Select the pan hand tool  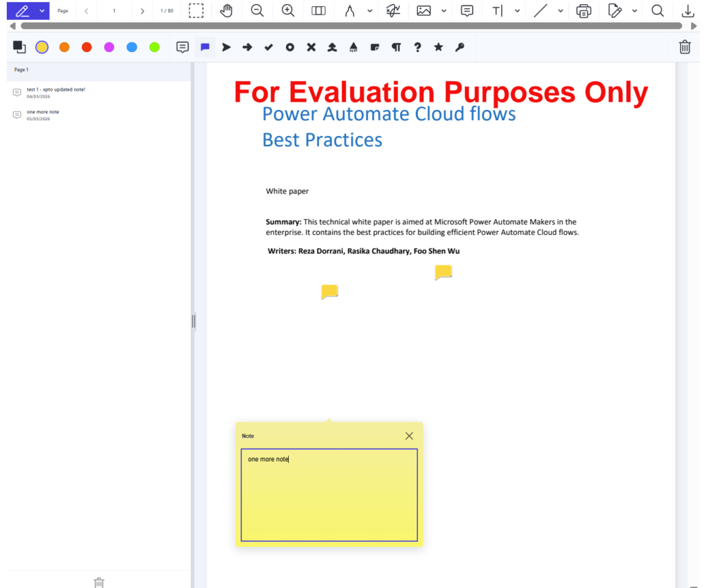(x=226, y=11)
